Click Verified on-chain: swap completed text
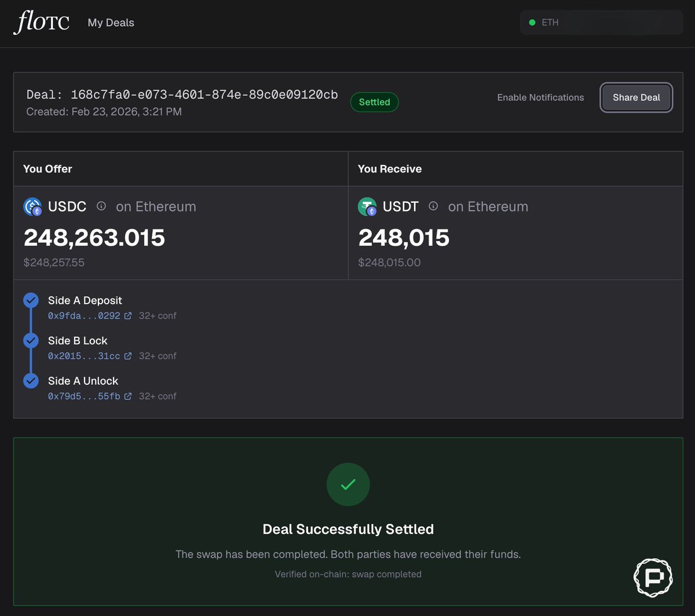This screenshot has width=695, height=616. (348, 574)
